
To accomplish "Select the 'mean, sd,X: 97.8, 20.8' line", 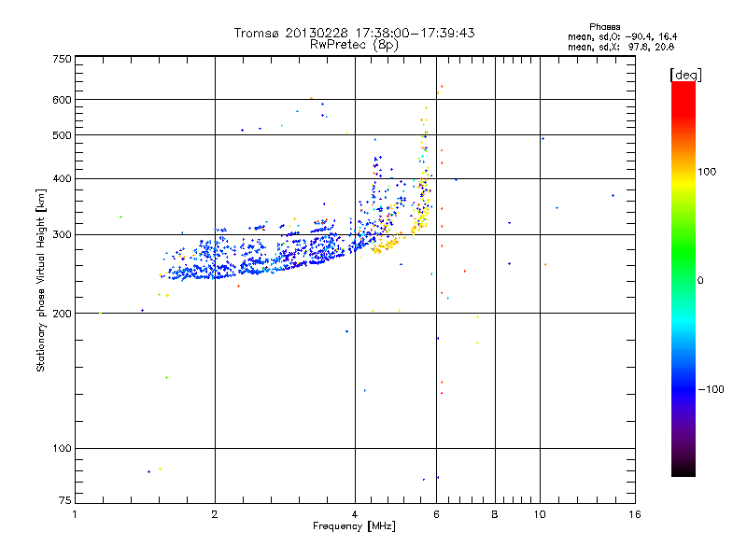I will (621, 47).
